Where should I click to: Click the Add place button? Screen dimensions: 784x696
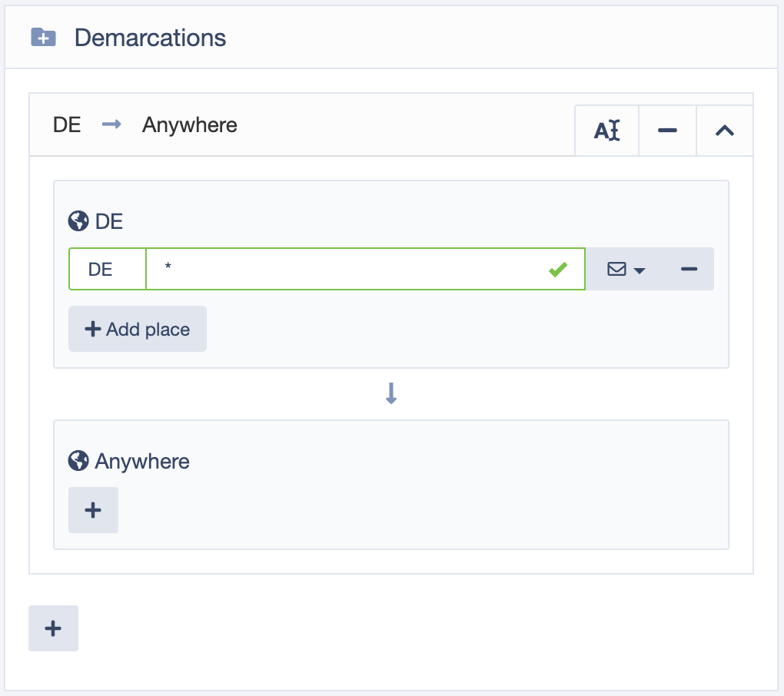(138, 329)
